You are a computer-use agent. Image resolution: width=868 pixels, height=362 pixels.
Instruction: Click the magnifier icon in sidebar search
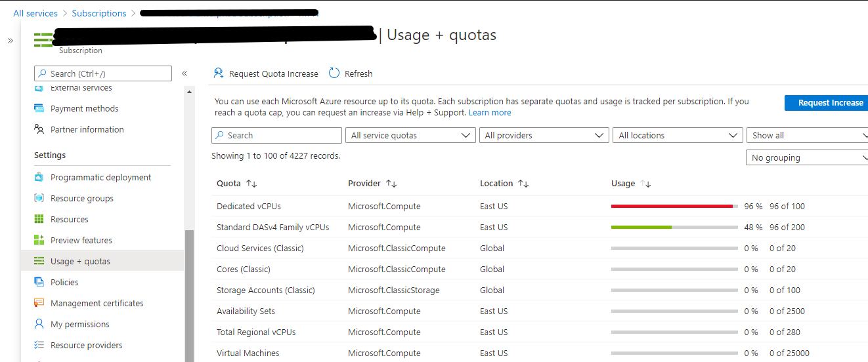(x=43, y=73)
